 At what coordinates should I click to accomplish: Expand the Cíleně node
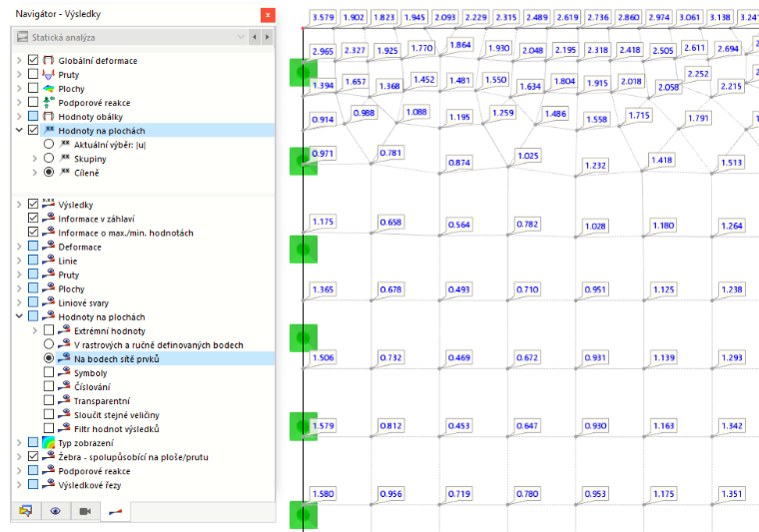[x=34, y=172]
